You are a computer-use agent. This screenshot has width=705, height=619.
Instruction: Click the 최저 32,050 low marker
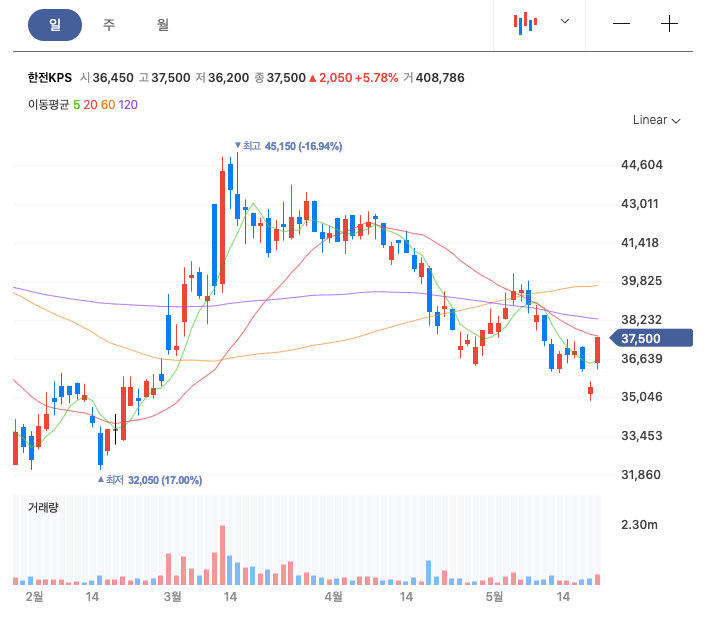(150, 480)
